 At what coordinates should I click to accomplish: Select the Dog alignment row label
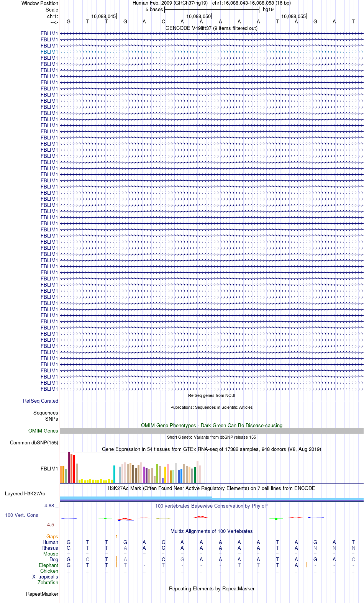coord(54,559)
